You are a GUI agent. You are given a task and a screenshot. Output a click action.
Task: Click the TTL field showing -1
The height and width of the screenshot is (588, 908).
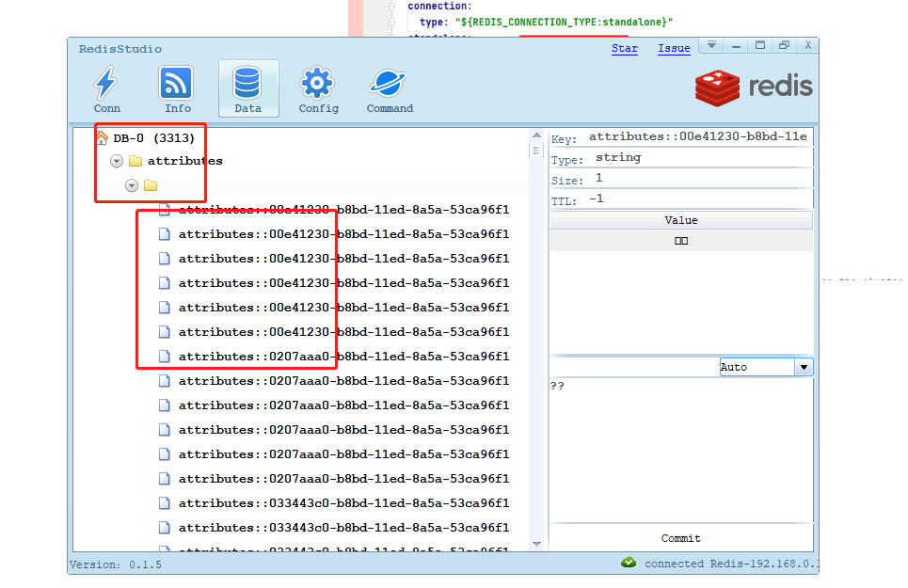tap(699, 199)
